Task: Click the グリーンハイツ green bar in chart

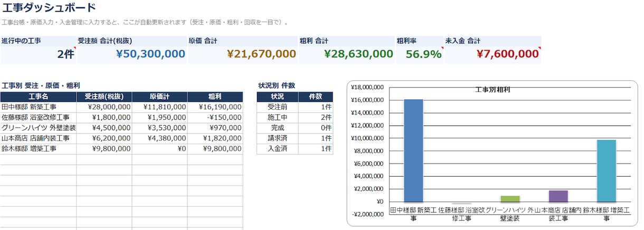Action: 510,198
